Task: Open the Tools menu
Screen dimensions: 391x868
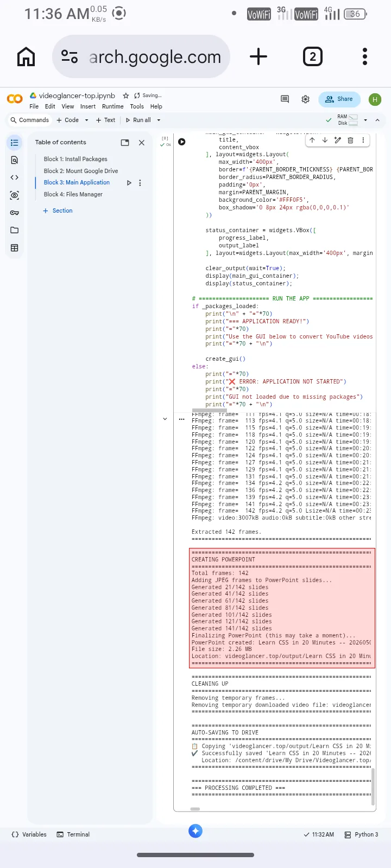Action: click(137, 106)
